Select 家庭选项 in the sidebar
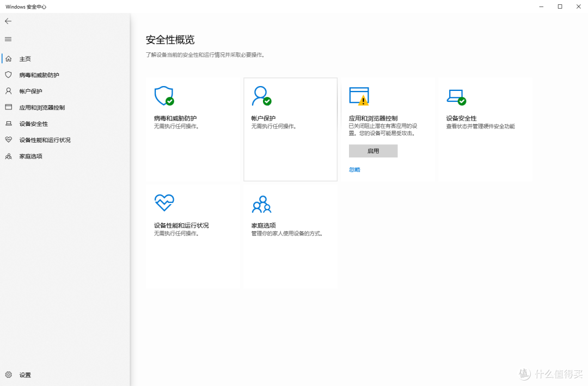 30,156
